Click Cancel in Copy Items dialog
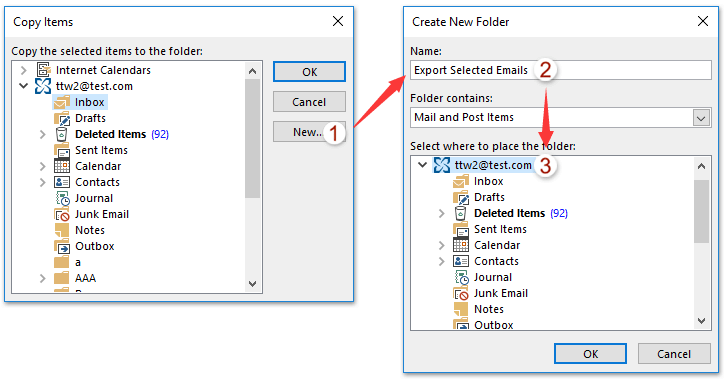The image size is (726, 381). pyautogui.click(x=309, y=102)
